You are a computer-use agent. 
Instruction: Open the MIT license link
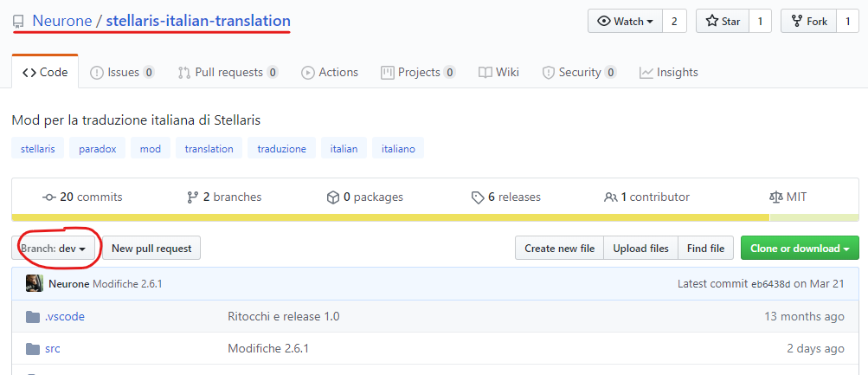point(788,197)
